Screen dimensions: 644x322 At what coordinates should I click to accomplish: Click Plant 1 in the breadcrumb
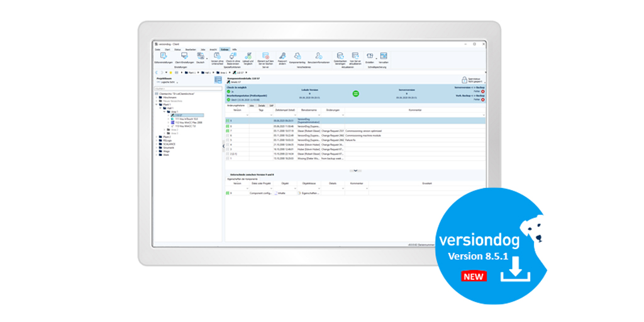189,72
